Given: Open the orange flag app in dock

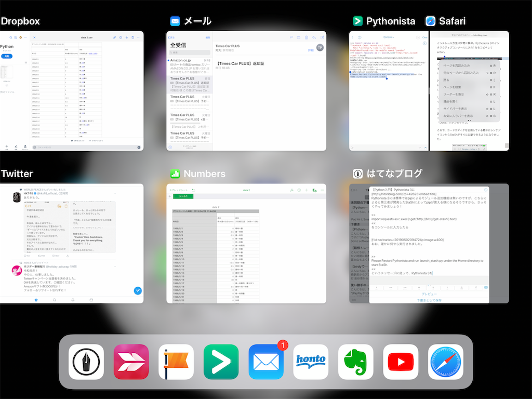Looking at the screenshot, I should (x=176, y=362).
